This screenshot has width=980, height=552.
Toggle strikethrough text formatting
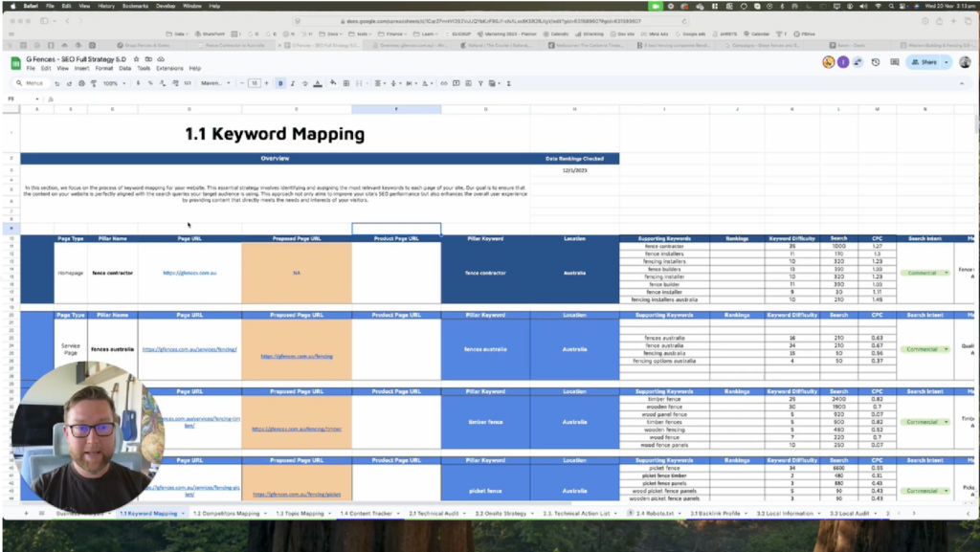(x=305, y=83)
